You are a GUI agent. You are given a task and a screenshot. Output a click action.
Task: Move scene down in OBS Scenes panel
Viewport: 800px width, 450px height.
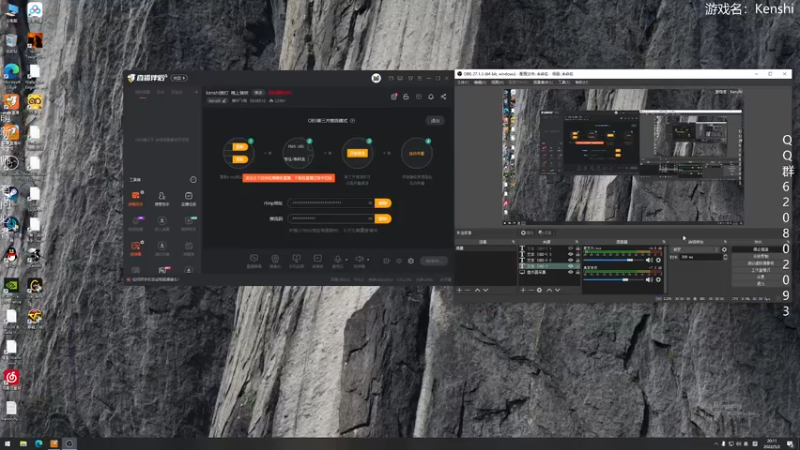[x=486, y=290]
